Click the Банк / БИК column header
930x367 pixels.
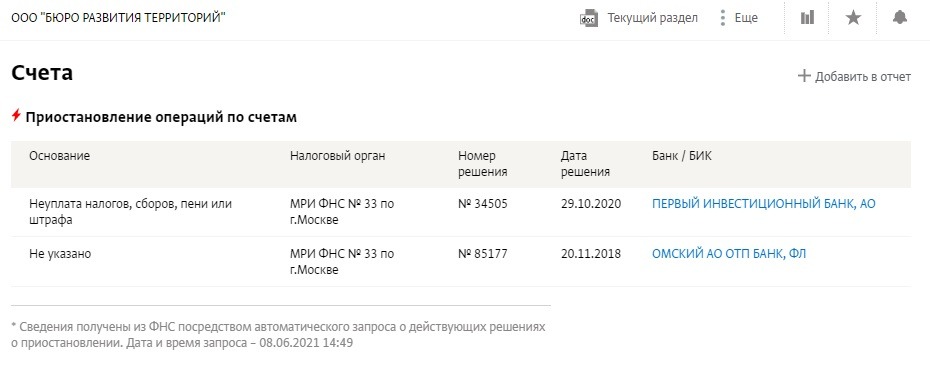point(682,156)
